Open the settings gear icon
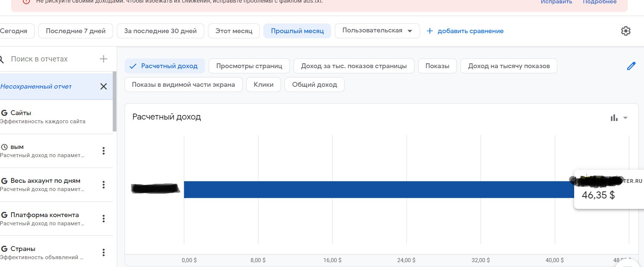The height and width of the screenshot is (267, 644). [x=626, y=31]
